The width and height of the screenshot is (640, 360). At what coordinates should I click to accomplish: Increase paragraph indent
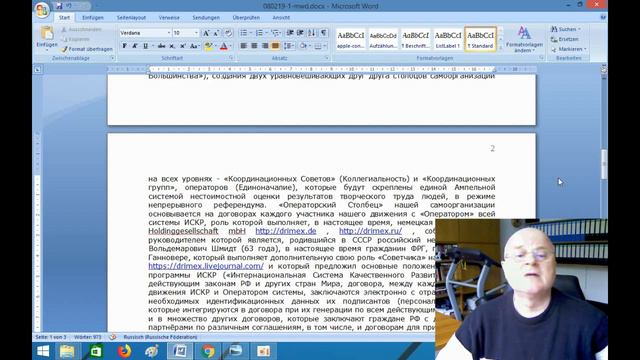point(300,33)
